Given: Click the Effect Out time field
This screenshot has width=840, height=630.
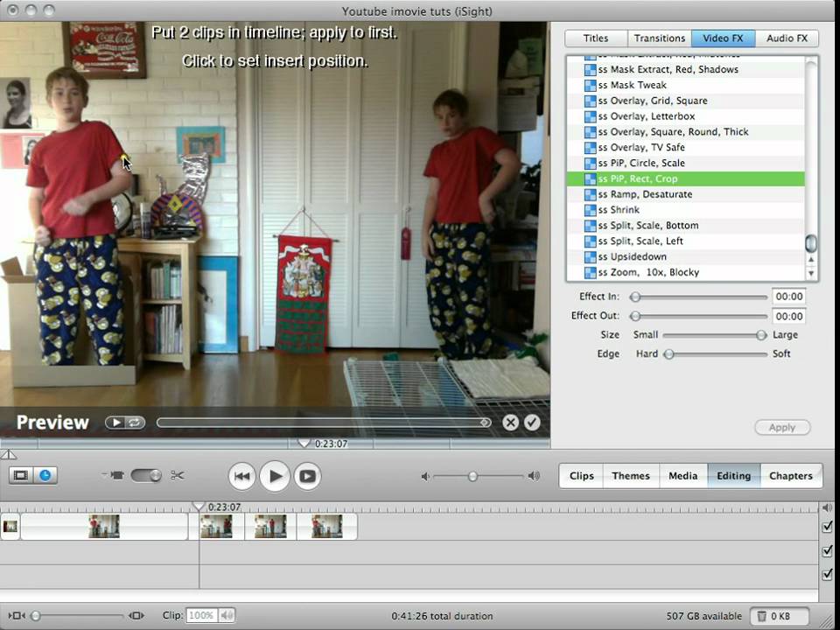Looking at the screenshot, I should pos(788,316).
